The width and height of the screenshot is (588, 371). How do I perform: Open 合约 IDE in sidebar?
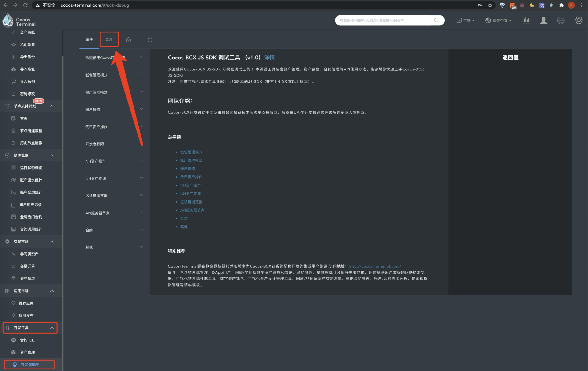click(27, 340)
